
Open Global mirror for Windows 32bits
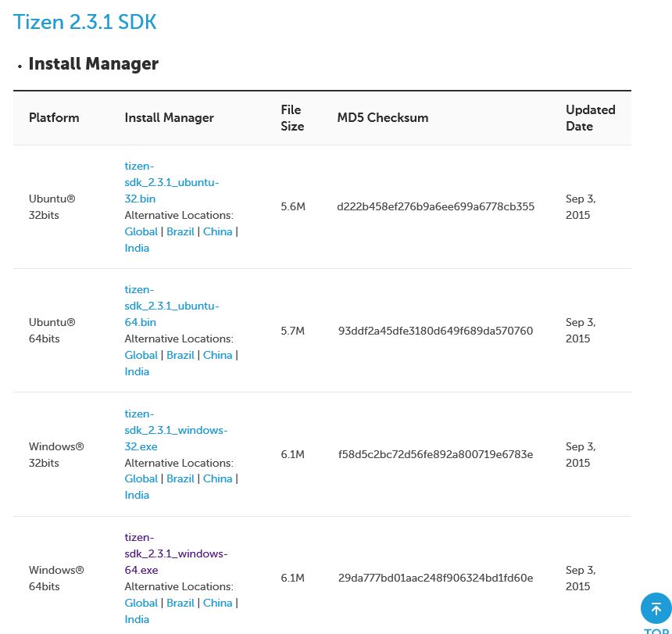[x=141, y=478]
